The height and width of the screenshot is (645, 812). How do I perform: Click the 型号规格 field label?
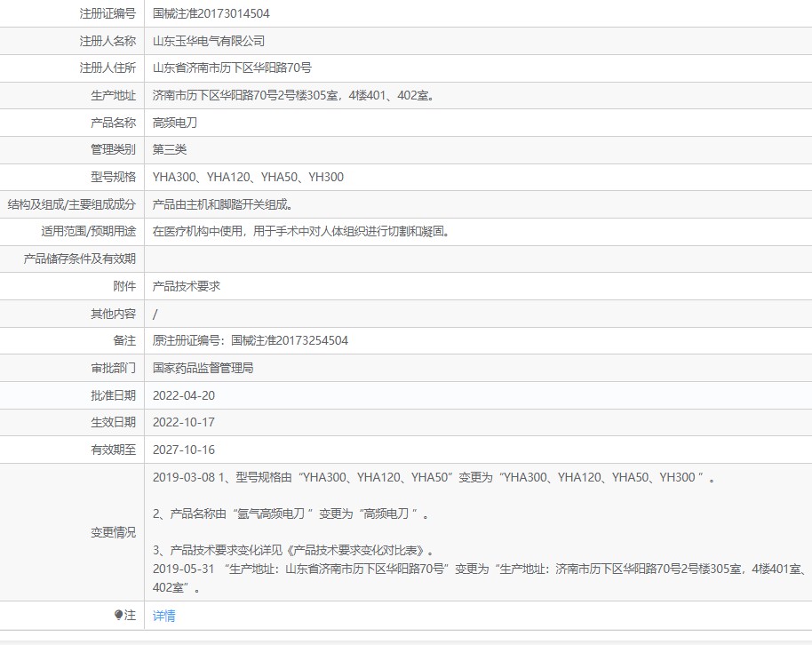114,177
